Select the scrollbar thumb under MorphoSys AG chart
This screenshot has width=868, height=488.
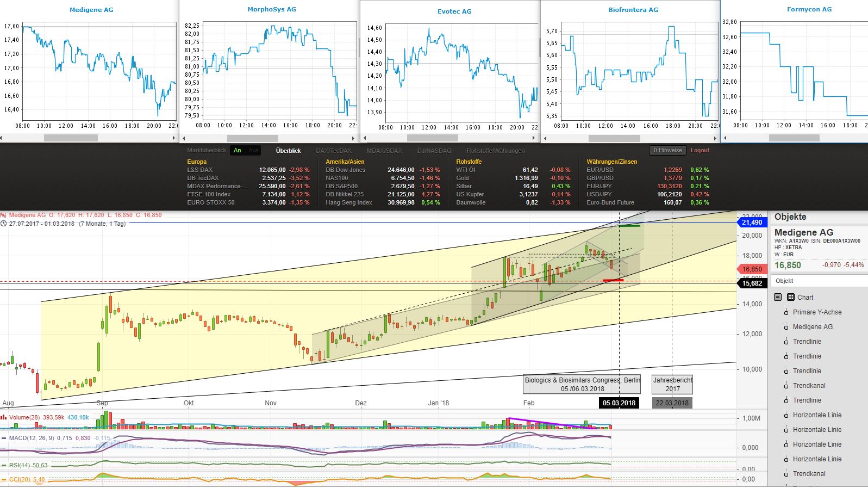click(x=252, y=138)
